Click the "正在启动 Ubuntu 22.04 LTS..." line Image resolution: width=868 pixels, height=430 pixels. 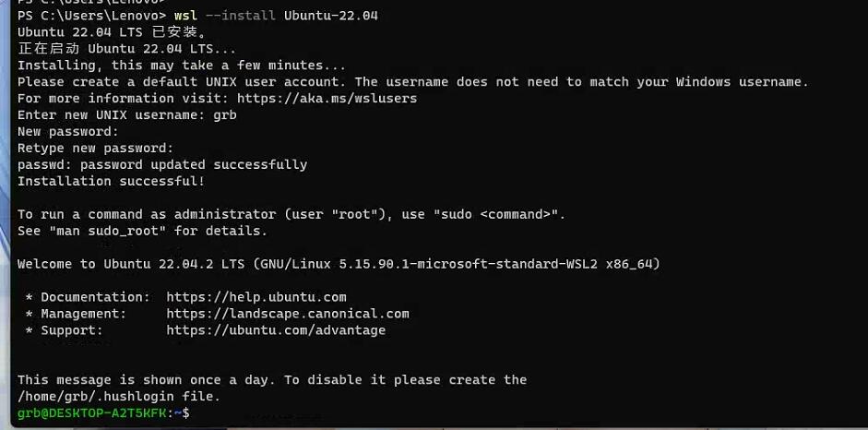click(126, 49)
